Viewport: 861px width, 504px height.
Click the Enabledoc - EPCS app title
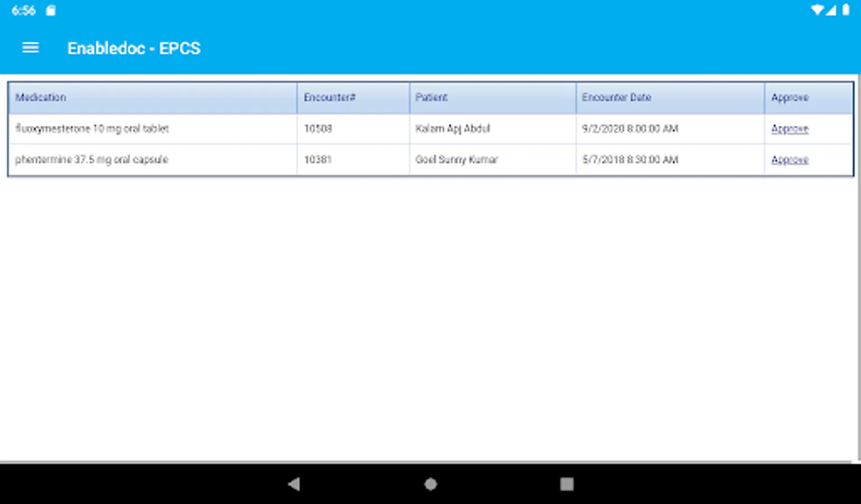pos(134,48)
